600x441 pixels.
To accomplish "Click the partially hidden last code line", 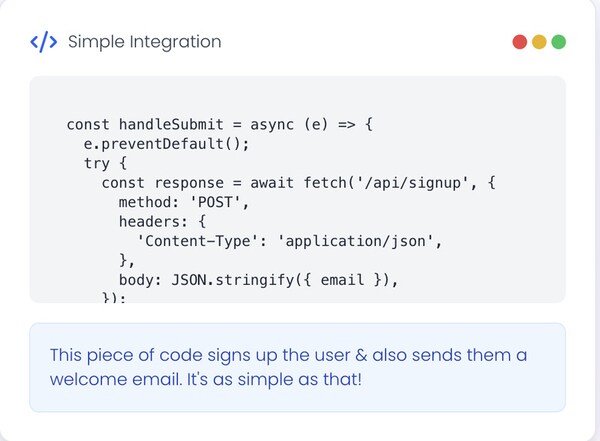I will pyautogui.click(x=113, y=298).
